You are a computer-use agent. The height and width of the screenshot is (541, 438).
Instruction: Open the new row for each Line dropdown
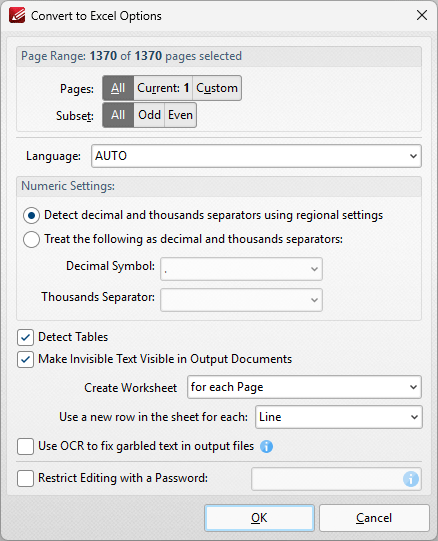pos(339,417)
